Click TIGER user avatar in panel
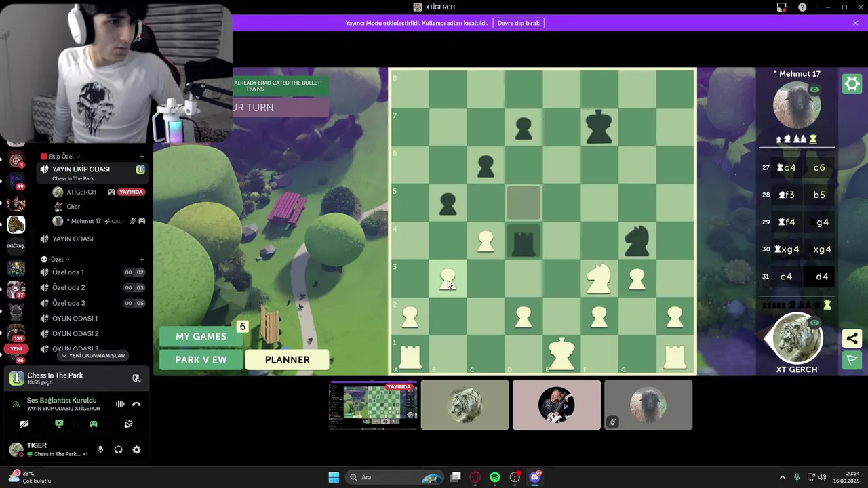 16,449
